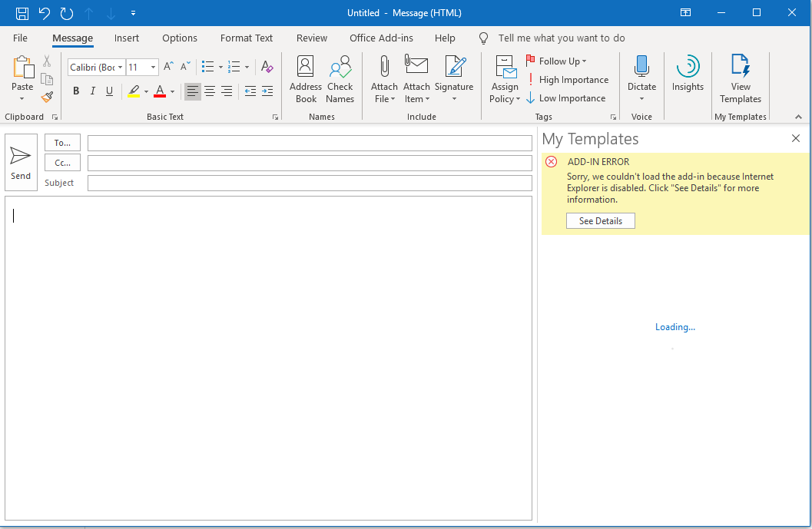This screenshot has width=812, height=529.
Task: Open the Follow Up flag menu
Action: click(x=557, y=61)
